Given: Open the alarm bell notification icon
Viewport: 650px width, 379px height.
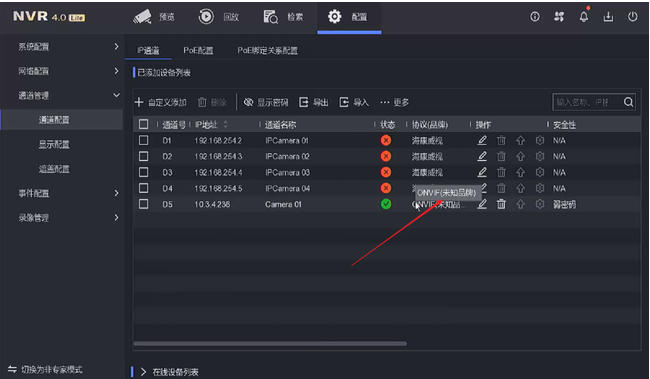Looking at the screenshot, I should coord(584,17).
